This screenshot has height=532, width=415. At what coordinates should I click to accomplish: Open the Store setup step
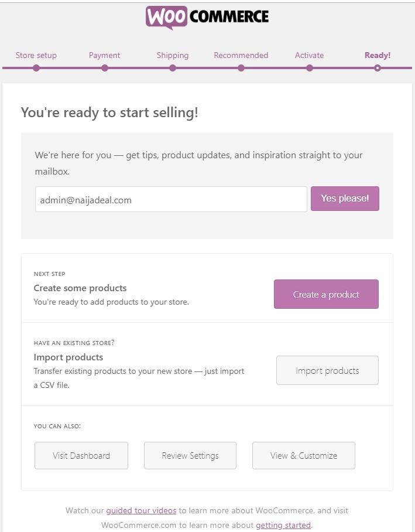[x=36, y=55]
